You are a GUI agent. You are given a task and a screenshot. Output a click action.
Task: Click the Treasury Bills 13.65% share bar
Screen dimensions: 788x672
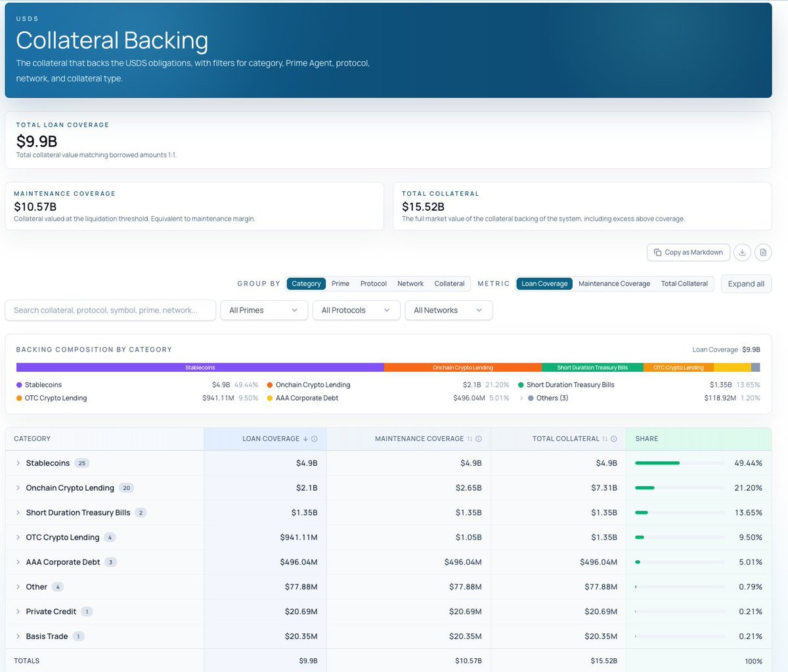click(680, 512)
